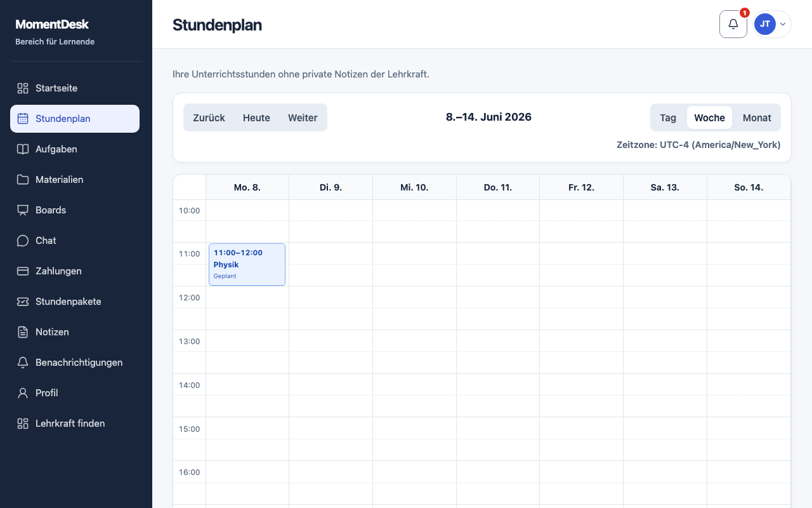Click the Bereich für Lernende subtitle
812x508 pixels.
[55, 42]
